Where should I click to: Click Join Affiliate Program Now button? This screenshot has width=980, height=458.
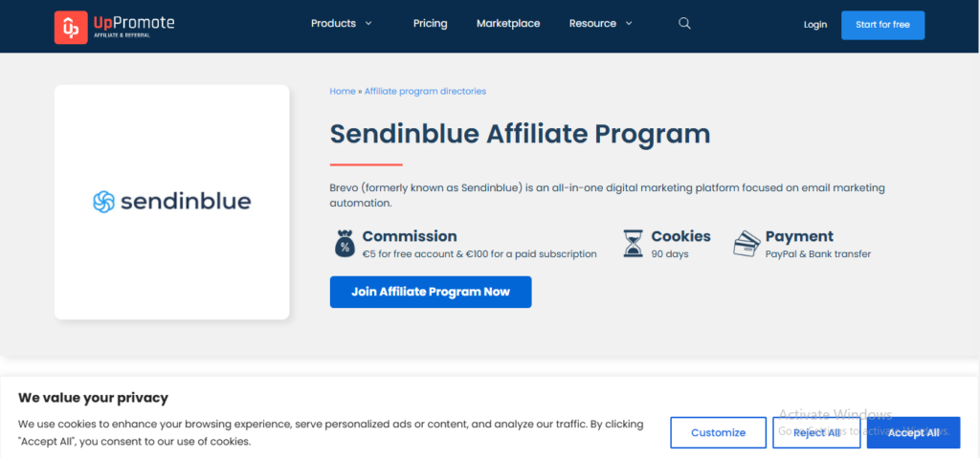431,292
